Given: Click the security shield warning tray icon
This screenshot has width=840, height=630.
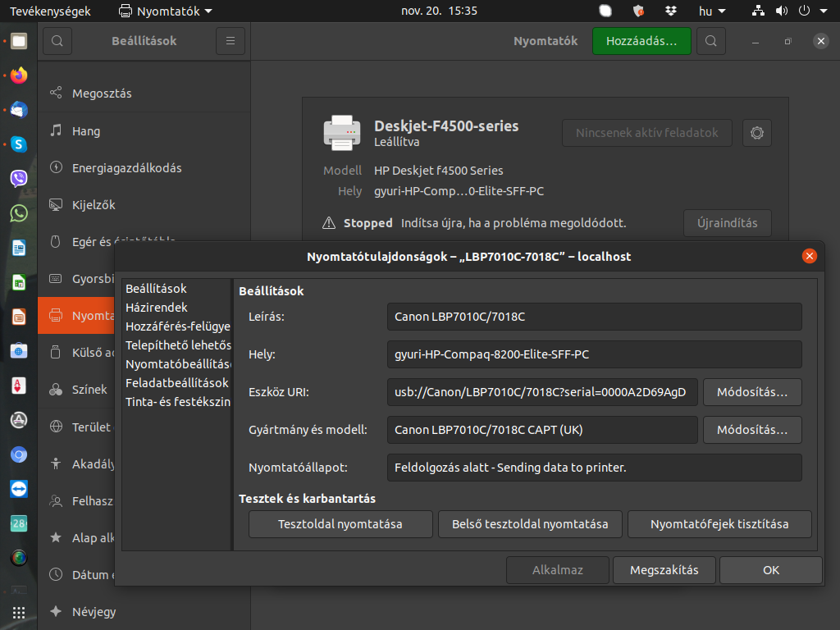Looking at the screenshot, I should (x=638, y=11).
